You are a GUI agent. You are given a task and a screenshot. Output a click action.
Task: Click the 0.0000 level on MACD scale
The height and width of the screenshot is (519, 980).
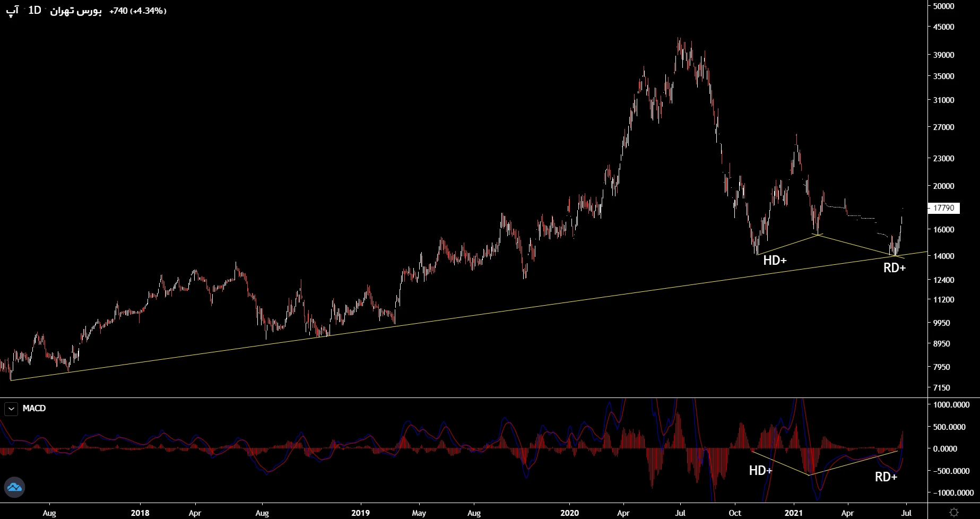click(x=945, y=449)
